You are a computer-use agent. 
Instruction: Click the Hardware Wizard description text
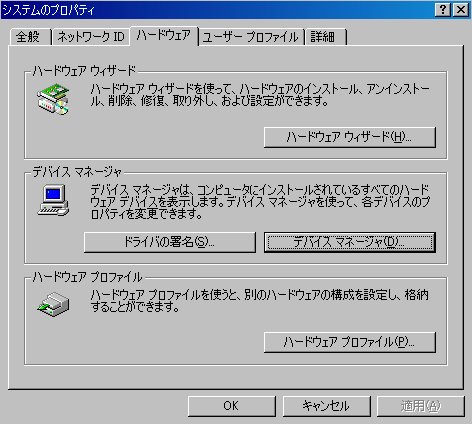260,95
